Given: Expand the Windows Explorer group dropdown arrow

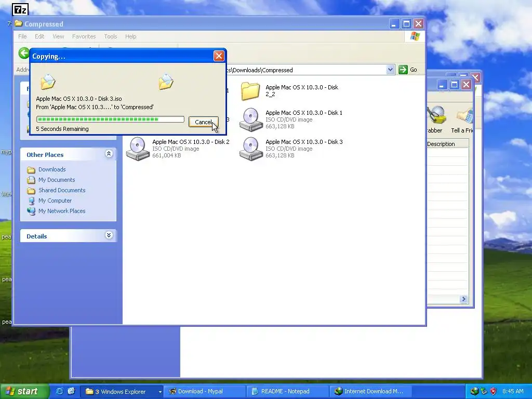Looking at the screenshot, I should click(x=159, y=392).
